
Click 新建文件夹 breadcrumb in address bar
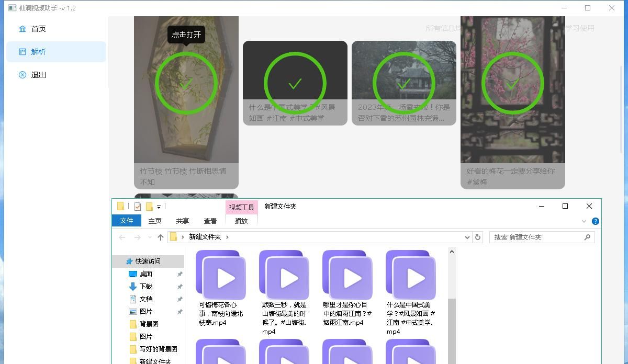[x=205, y=237]
